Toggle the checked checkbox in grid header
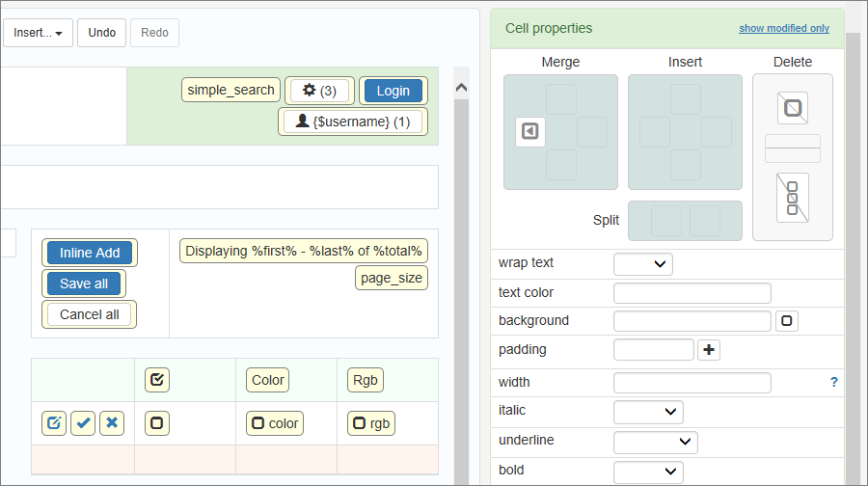This screenshot has height=486, width=868. [x=157, y=380]
